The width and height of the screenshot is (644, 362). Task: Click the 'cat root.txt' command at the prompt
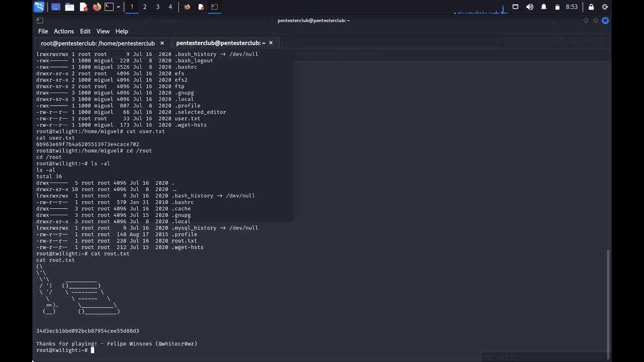pos(110,254)
